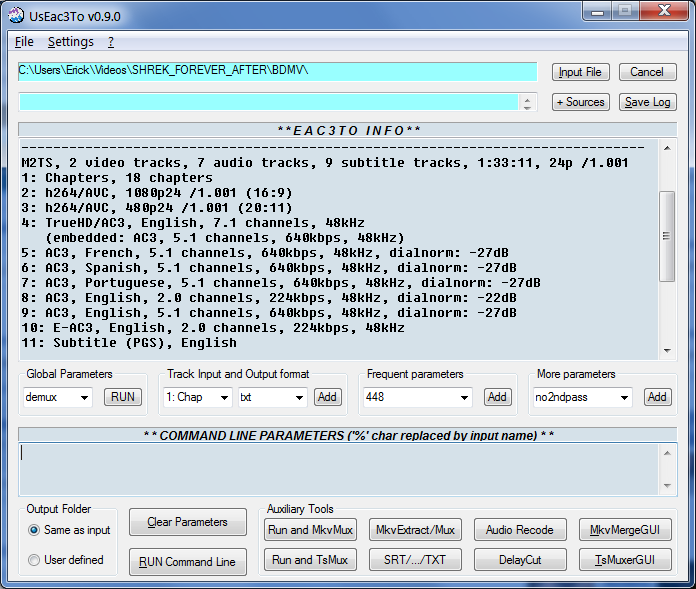Click the '1: Chapters, 18 chapters' line
696x589 pixels.
pos(117,178)
